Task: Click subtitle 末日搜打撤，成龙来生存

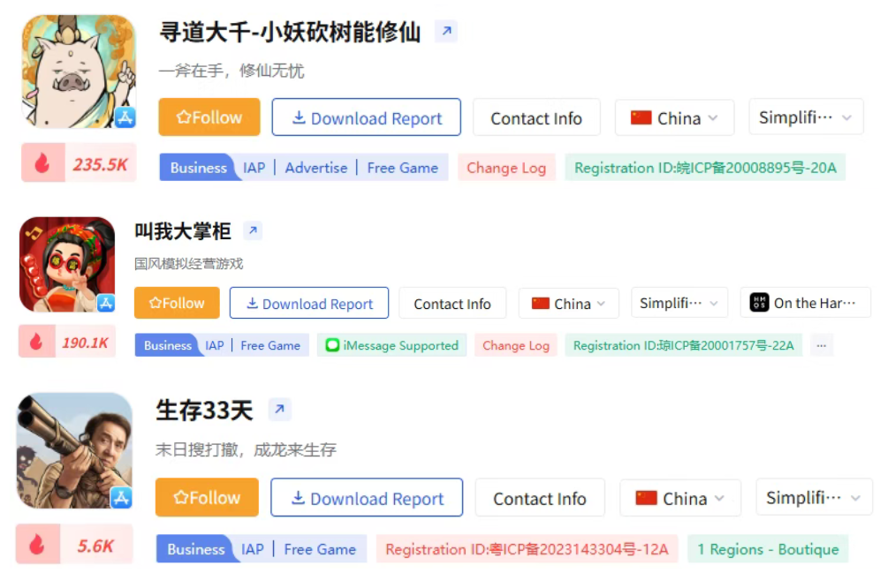Action: click(x=246, y=450)
